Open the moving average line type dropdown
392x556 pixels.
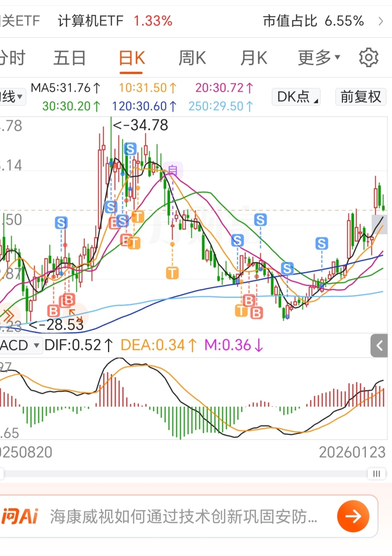(12, 97)
